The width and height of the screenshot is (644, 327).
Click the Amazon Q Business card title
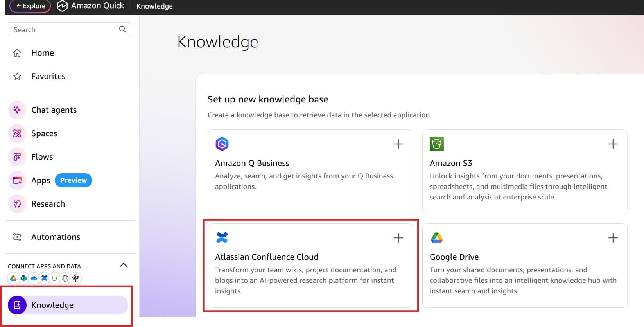tap(252, 163)
